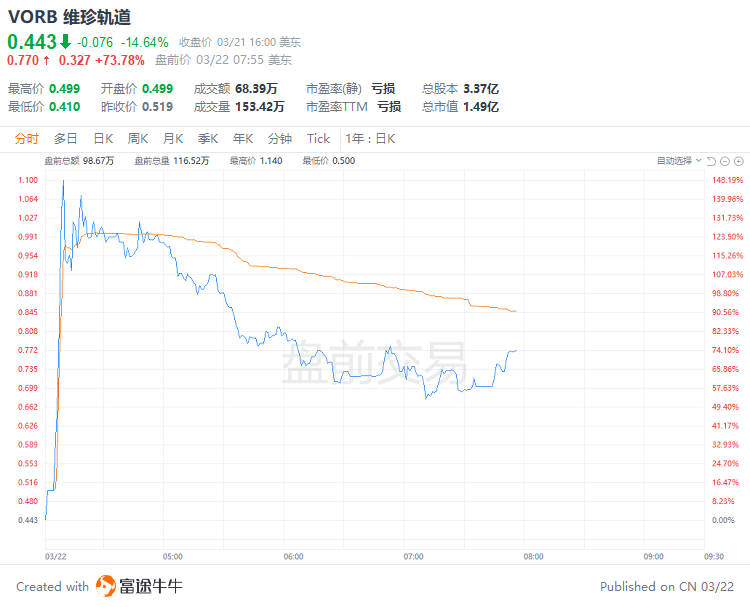Open the 年K chart tab
This screenshot has height=607, width=750.
pos(243,139)
